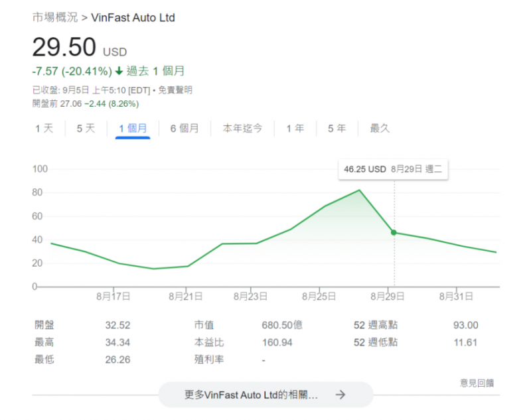Click the 已收盤: 9月5日 timestamp text
The image size is (531, 420).
point(60,90)
